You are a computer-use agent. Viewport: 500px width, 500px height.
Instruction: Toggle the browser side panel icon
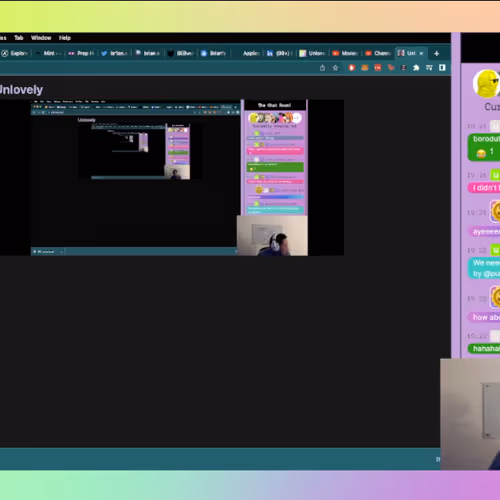[x=442, y=68]
